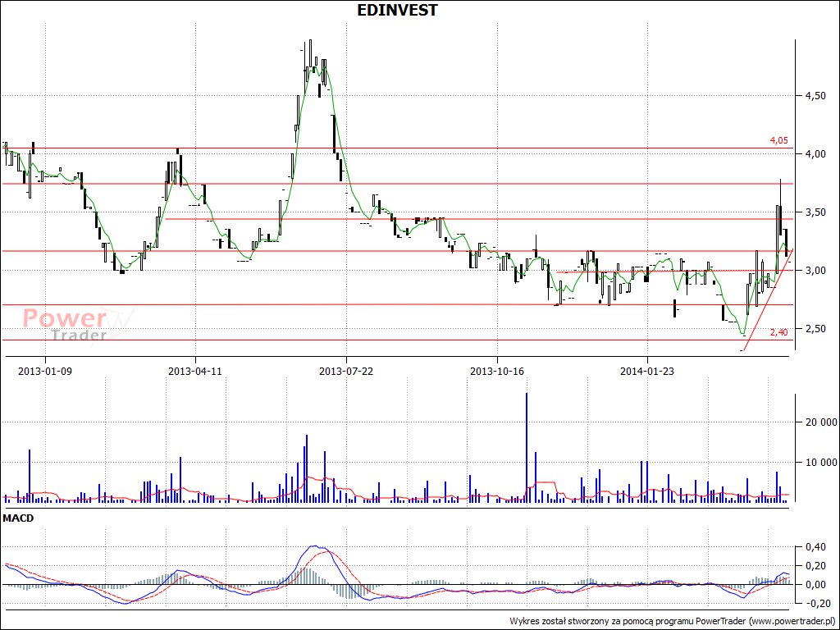Image resolution: width=840 pixels, height=630 pixels.
Task: Click the PowerTrader footer credit text
Action: pyautogui.click(x=673, y=621)
